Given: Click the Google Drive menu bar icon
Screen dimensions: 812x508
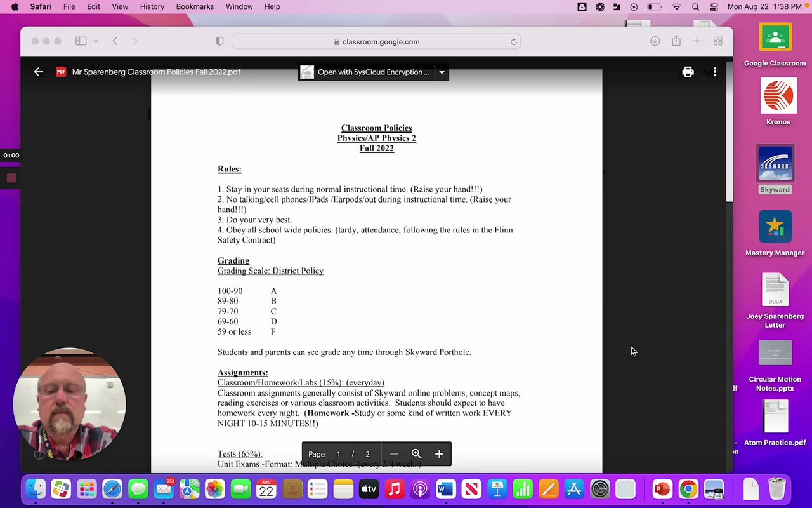Looking at the screenshot, I should (x=582, y=6).
